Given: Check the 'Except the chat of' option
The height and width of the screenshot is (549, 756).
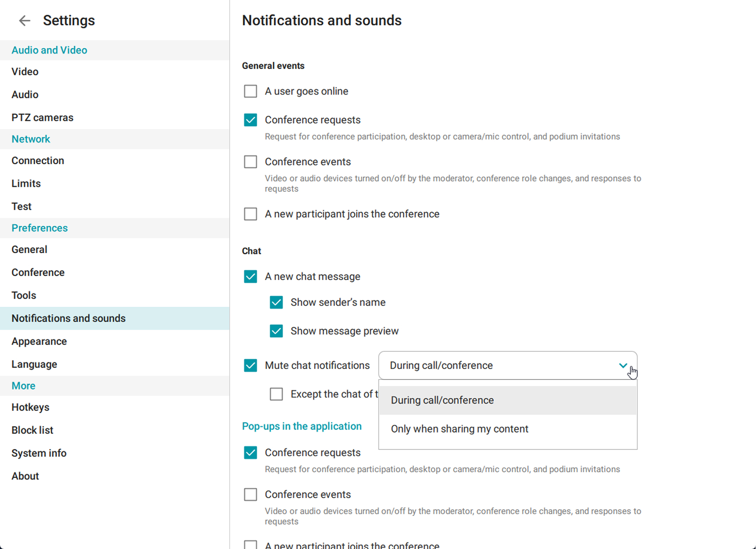Looking at the screenshot, I should pyautogui.click(x=276, y=394).
